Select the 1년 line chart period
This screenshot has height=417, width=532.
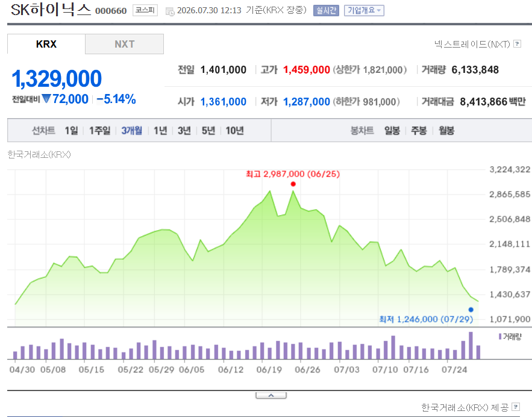pos(160,131)
